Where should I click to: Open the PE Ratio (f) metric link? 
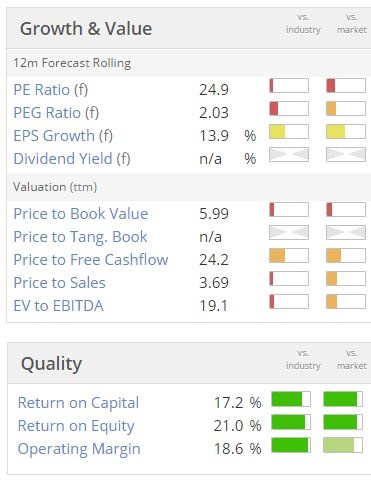click(51, 90)
